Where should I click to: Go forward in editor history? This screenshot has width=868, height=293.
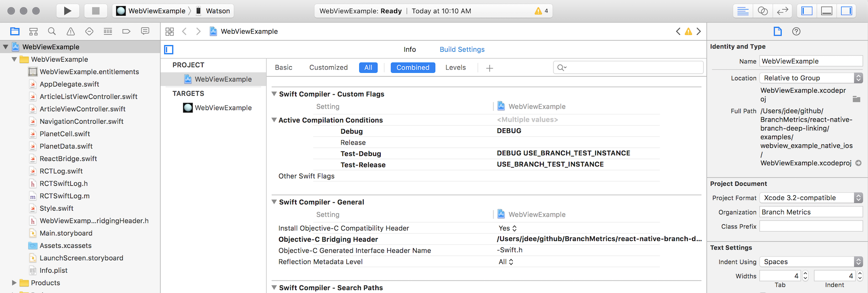point(198,31)
